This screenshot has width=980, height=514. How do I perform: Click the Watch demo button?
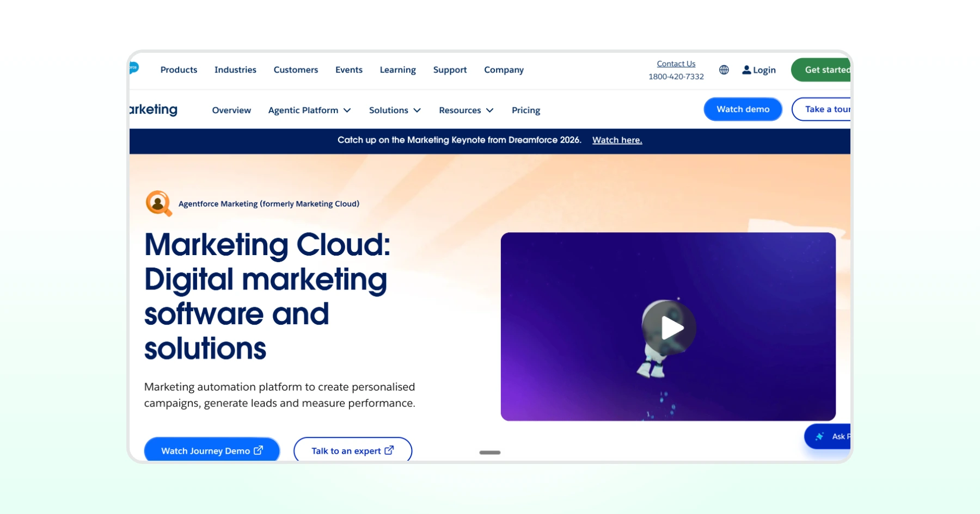click(x=743, y=109)
